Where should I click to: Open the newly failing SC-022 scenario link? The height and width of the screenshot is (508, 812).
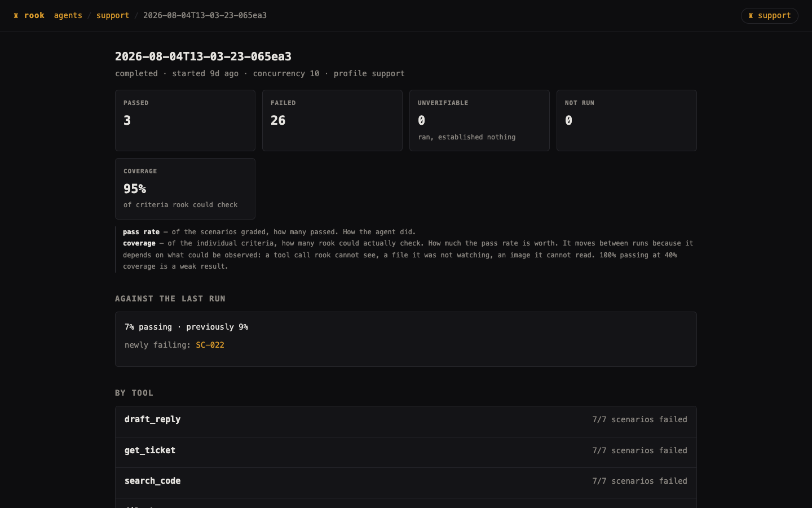pos(210,345)
